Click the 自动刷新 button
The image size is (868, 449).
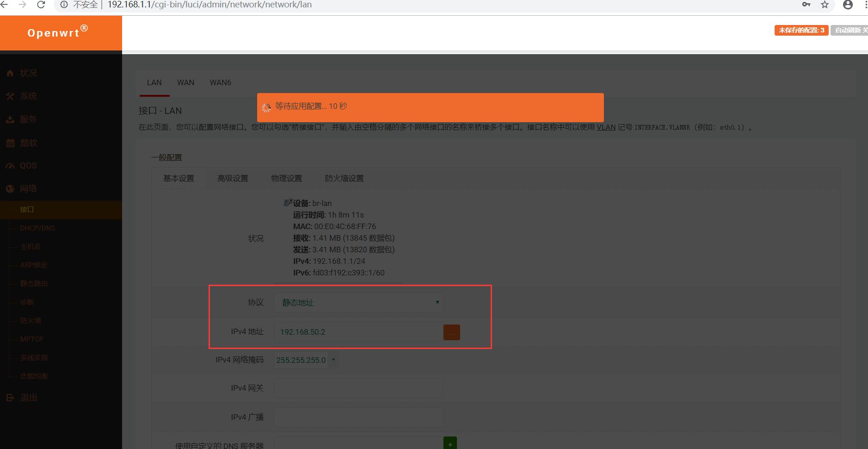(850, 30)
